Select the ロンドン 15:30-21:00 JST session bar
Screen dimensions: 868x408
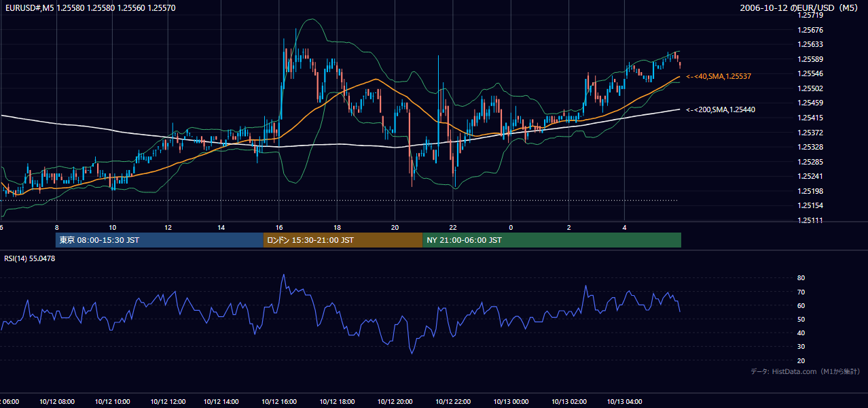point(343,240)
